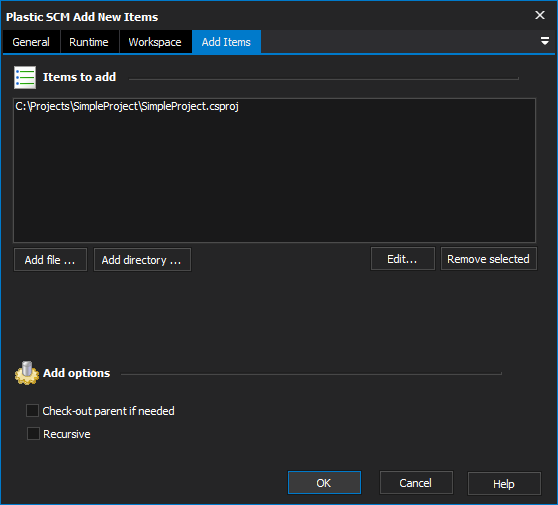Screen dimensions: 558x505
Task: Click the Add directory button
Action: 142,260
